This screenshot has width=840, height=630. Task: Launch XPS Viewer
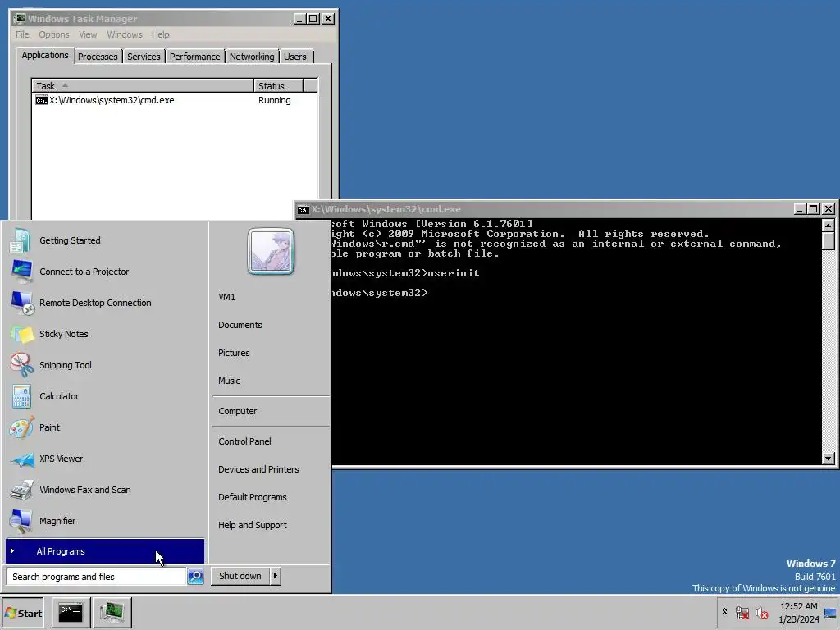pos(105,459)
